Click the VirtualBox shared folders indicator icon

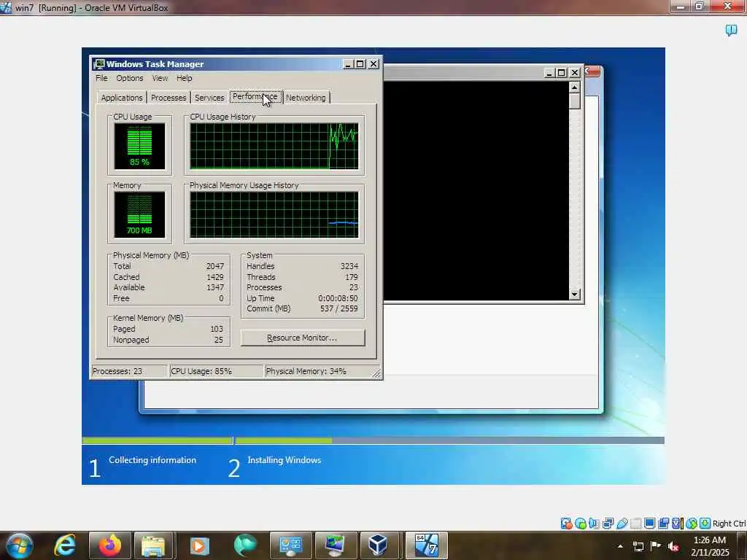pyautogui.click(x=635, y=524)
